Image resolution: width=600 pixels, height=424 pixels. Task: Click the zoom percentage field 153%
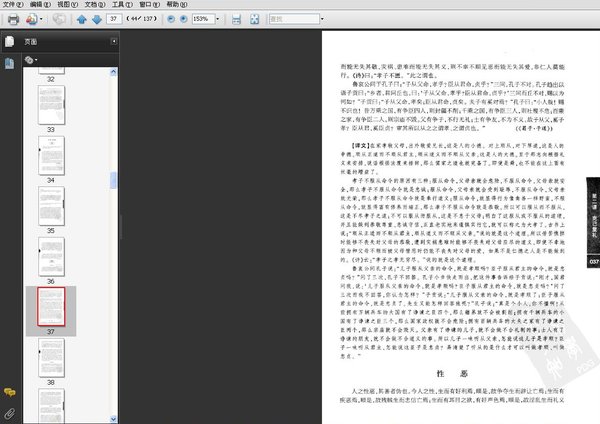203,19
